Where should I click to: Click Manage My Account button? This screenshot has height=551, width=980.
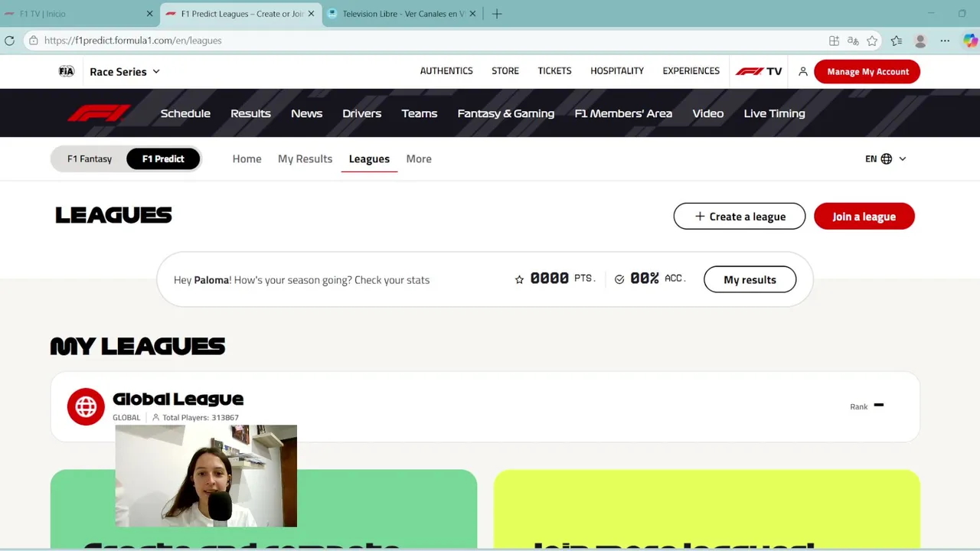click(867, 71)
